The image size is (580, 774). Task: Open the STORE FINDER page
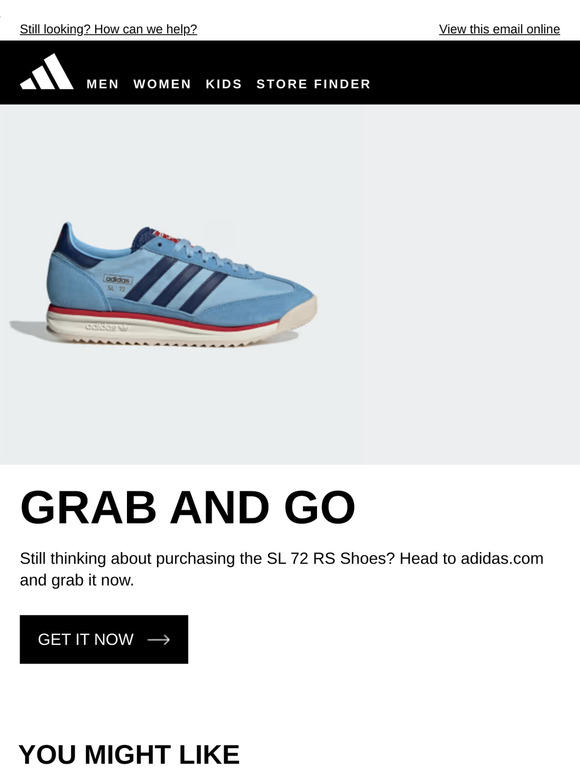pyautogui.click(x=313, y=84)
